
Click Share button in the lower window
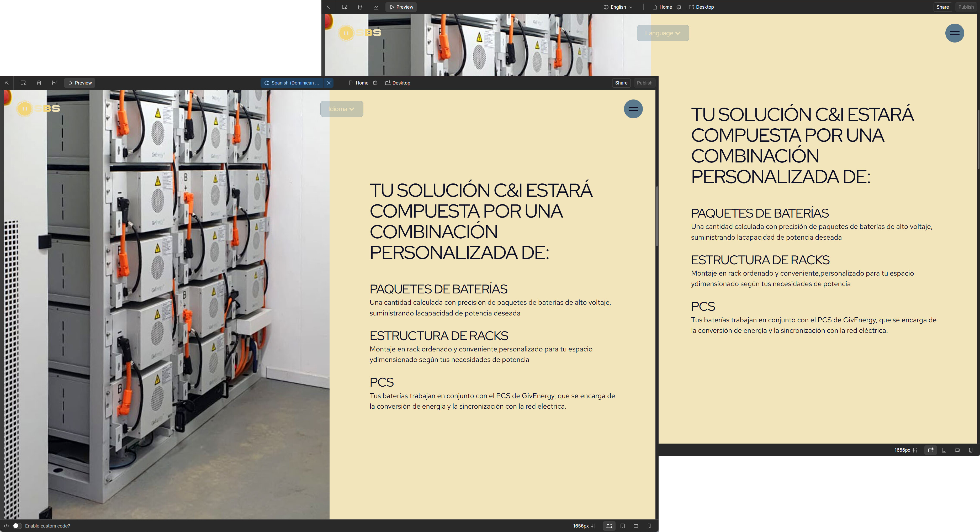(x=621, y=83)
